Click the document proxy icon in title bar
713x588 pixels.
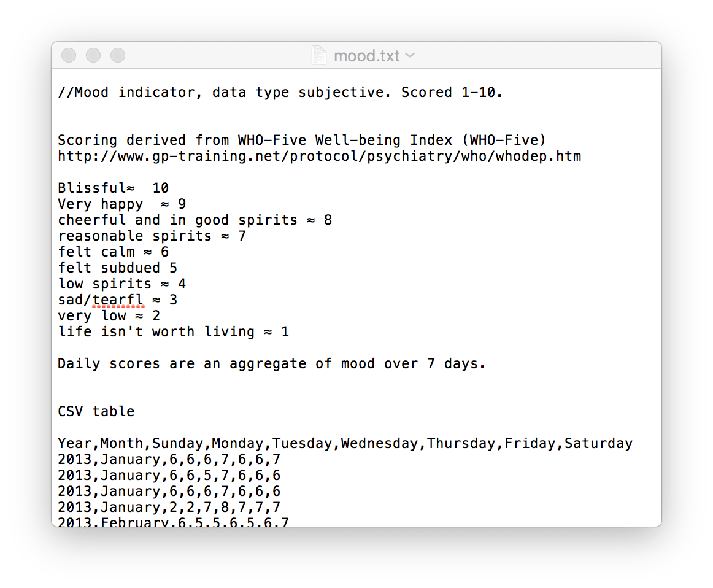(x=318, y=55)
